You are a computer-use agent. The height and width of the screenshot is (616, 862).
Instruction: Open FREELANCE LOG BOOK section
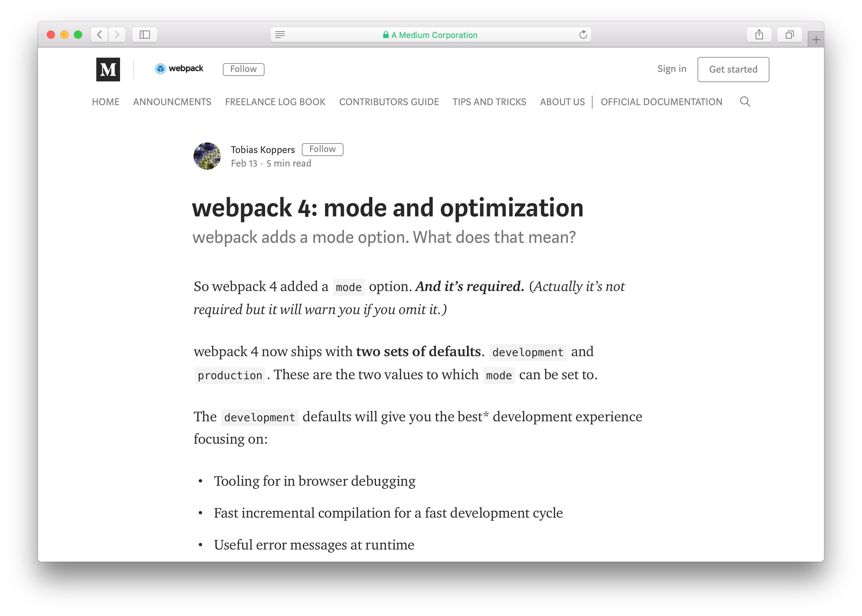tap(275, 102)
